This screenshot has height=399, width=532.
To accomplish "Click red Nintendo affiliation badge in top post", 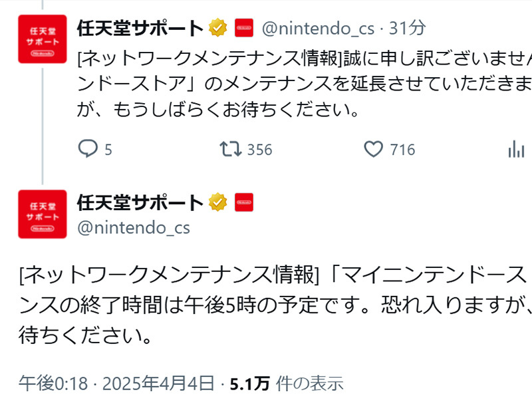I will (x=244, y=28).
